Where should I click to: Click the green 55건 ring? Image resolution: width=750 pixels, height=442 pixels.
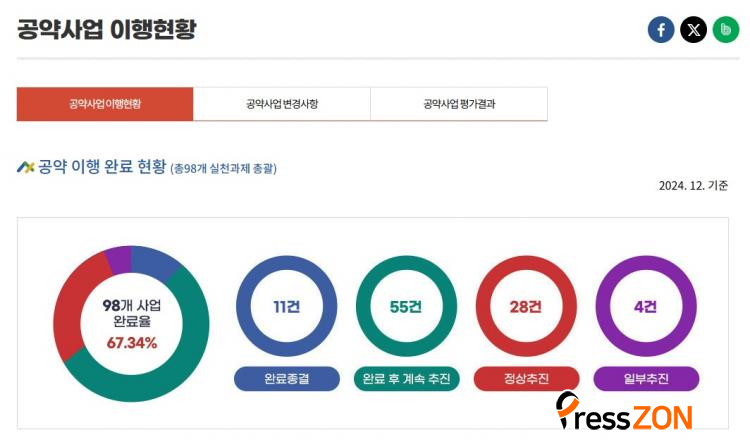(406, 306)
